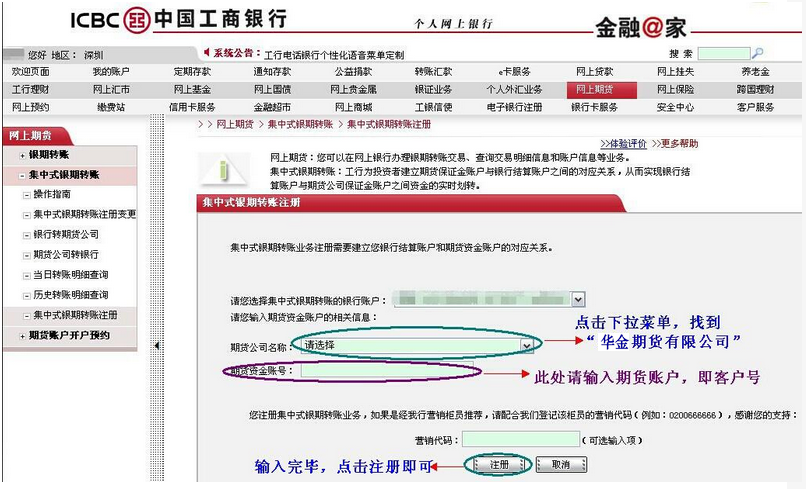The height and width of the screenshot is (489, 806).
Task: Open the 网上基金 menu
Action: [192, 89]
